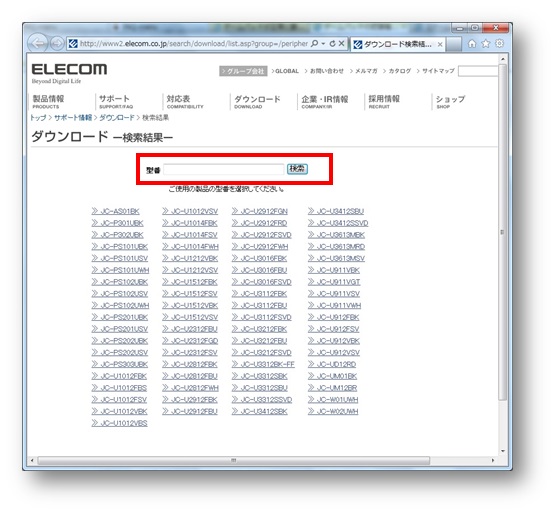Open Favorites with the star icon
The height and width of the screenshot is (513, 555).
tap(486, 44)
